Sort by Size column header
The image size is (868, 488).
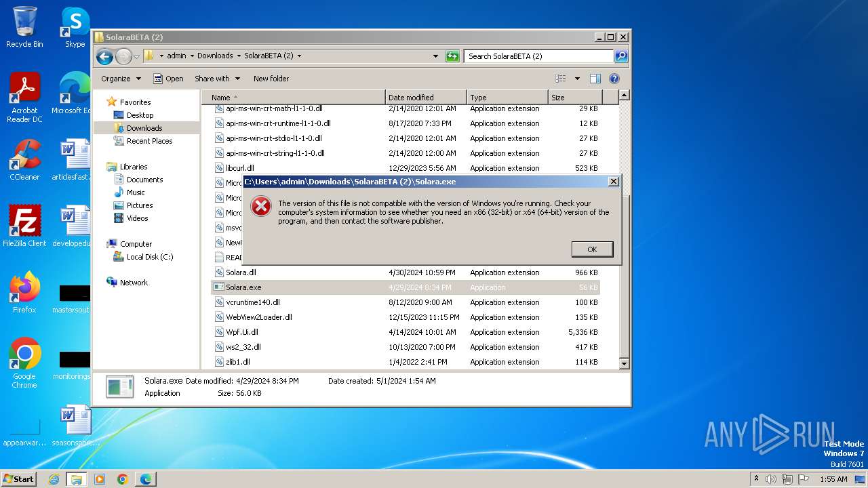(575, 98)
